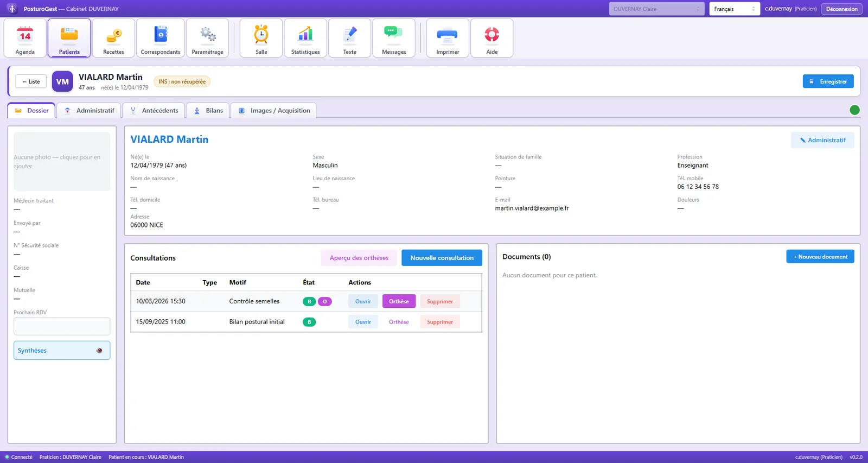Click the PosturoGest app logo
The image size is (868, 463).
coord(12,9)
